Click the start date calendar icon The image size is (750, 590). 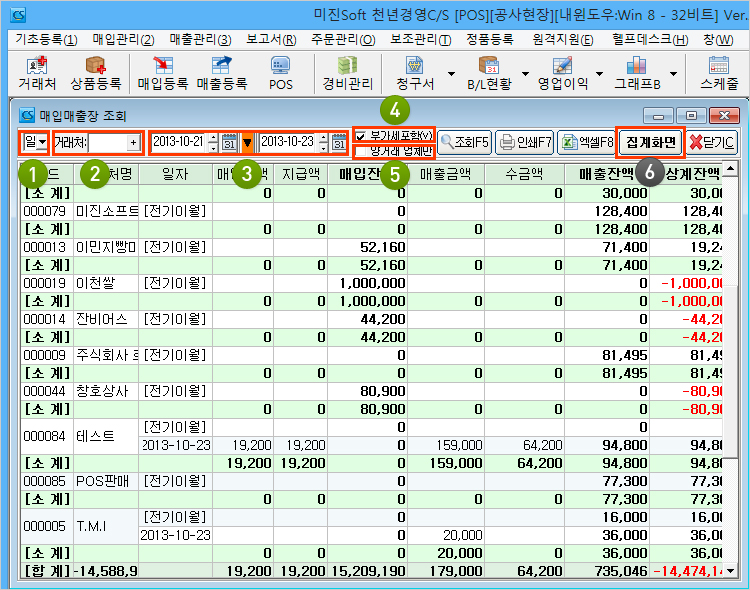(x=230, y=142)
